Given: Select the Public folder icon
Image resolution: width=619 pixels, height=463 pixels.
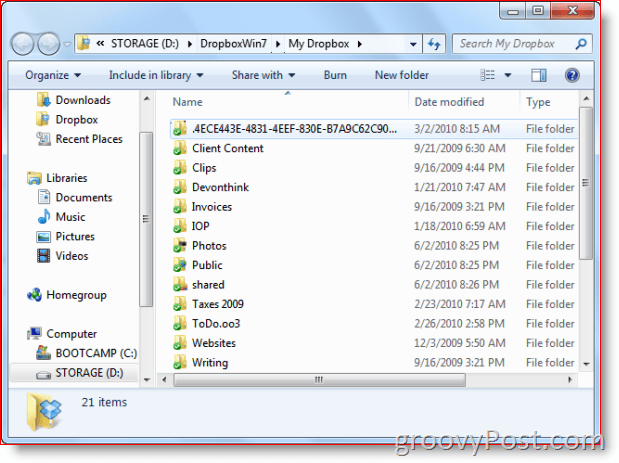Looking at the screenshot, I should [x=180, y=265].
